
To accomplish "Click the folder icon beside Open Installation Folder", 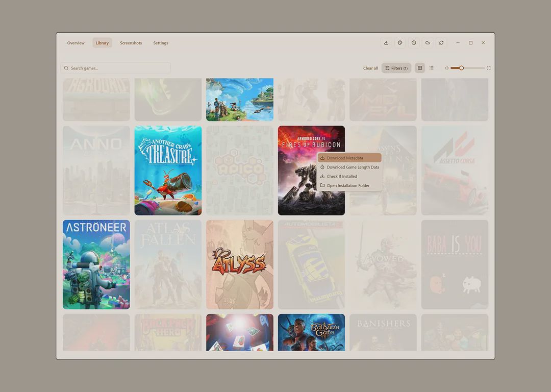I will pos(322,185).
